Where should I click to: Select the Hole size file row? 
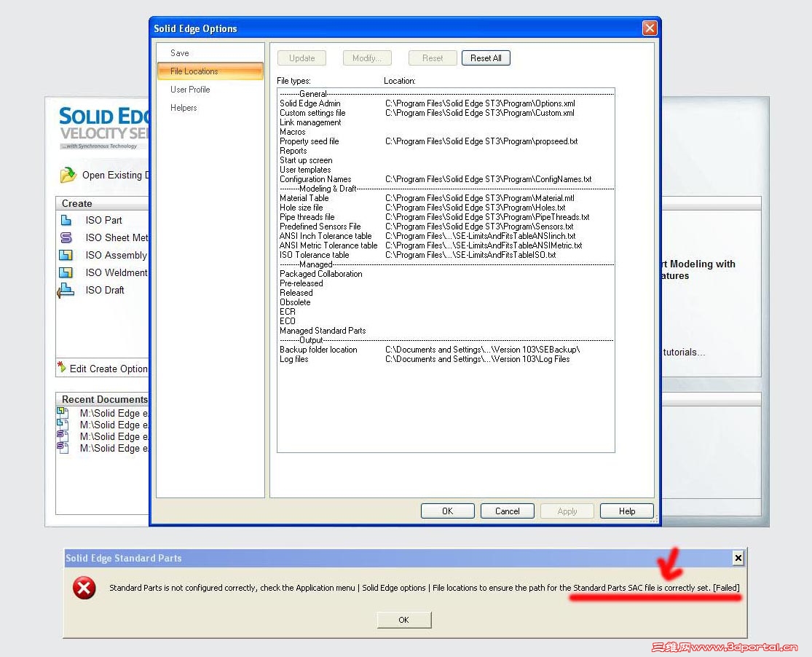point(446,208)
